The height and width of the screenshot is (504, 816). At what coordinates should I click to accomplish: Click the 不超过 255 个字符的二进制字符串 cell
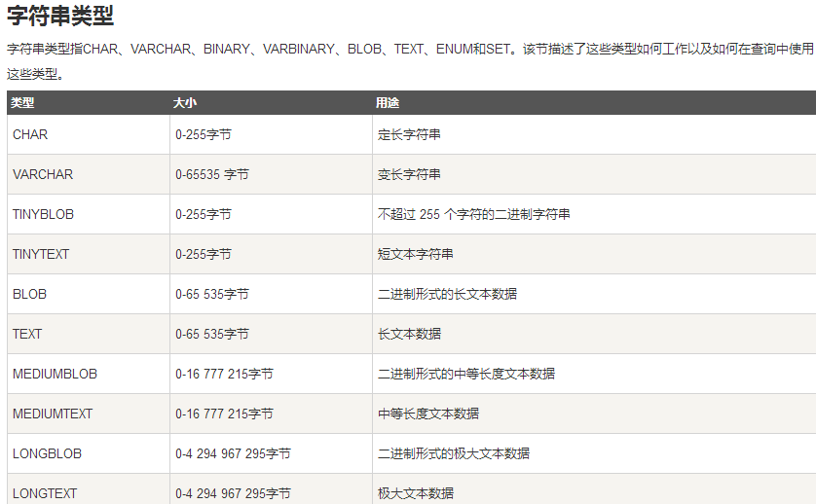click(594, 214)
